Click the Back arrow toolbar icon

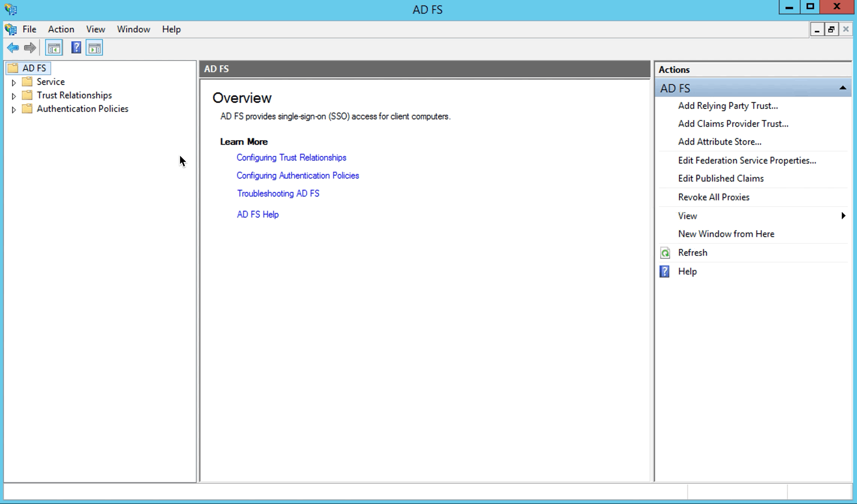click(x=13, y=48)
